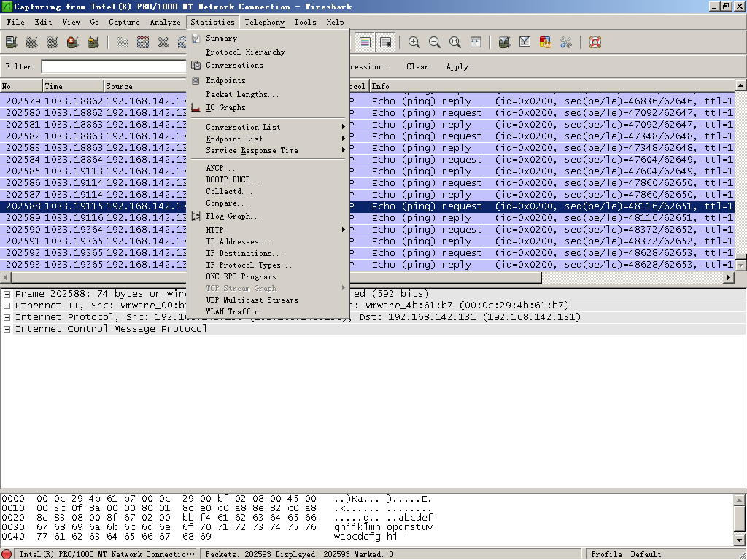Click the Clear filter button

click(x=417, y=66)
